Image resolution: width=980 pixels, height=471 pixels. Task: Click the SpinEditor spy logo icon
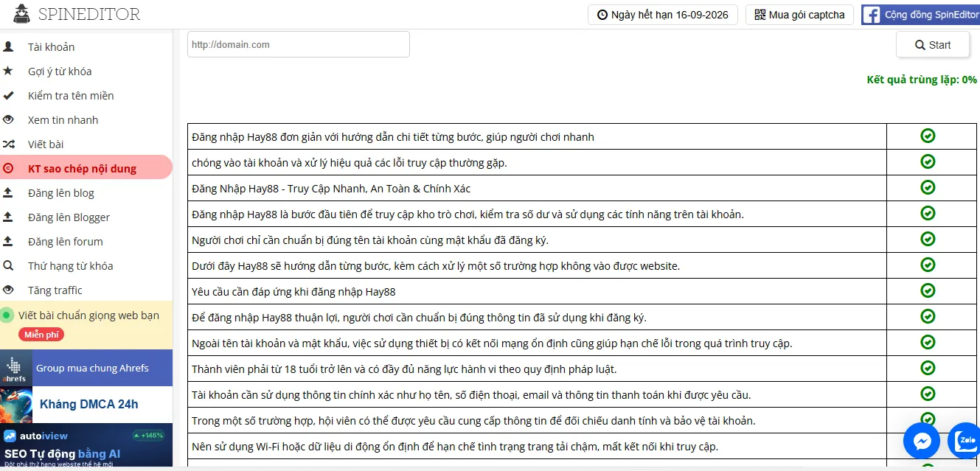21,13
